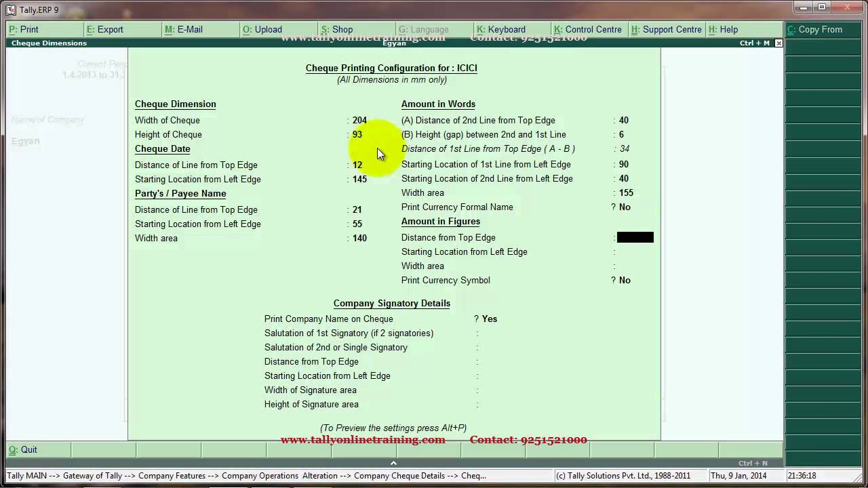Click the derived 1st line distance value 34

[625, 148]
